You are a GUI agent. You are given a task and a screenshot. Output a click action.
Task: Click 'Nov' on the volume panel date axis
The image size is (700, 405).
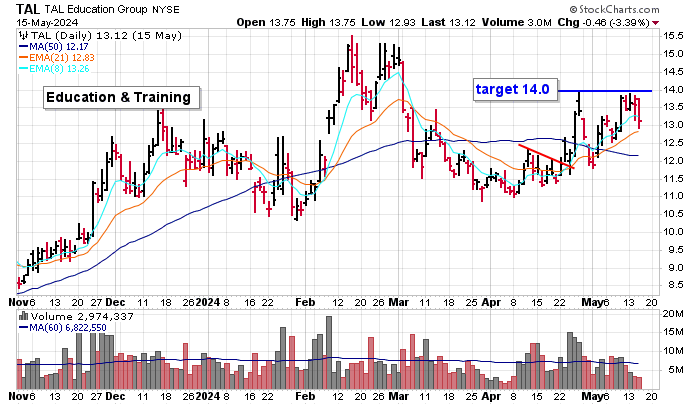click(19, 396)
